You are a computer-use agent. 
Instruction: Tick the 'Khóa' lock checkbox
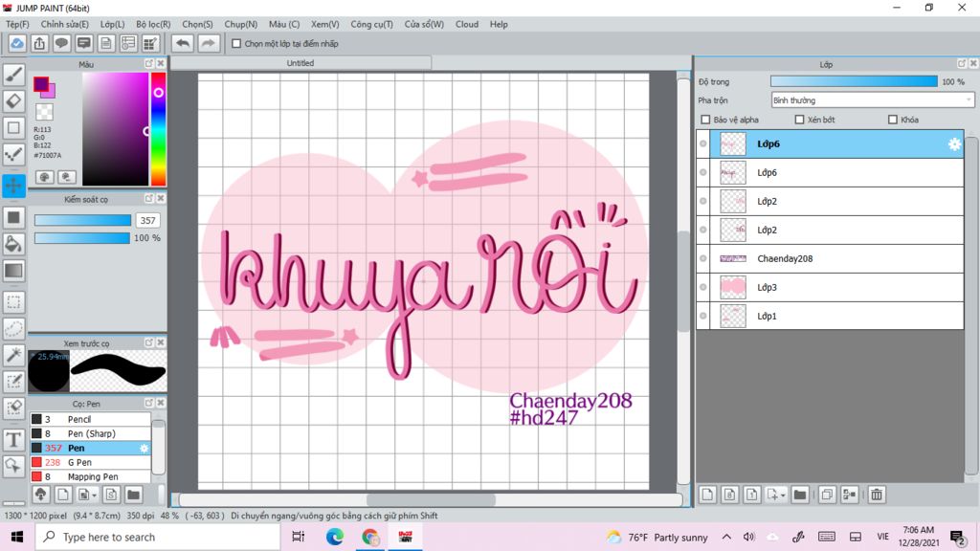point(893,120)
